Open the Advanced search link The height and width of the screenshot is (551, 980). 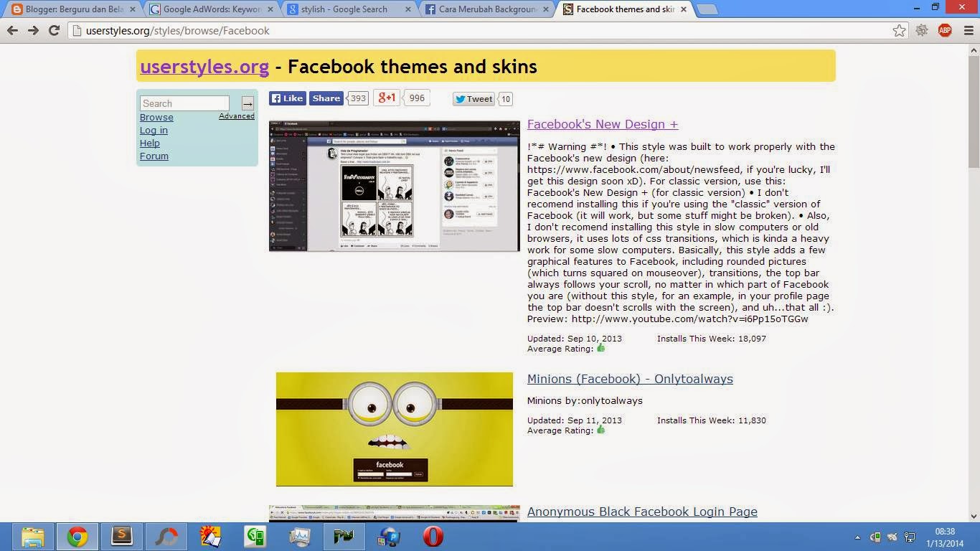tap(237, 116)
